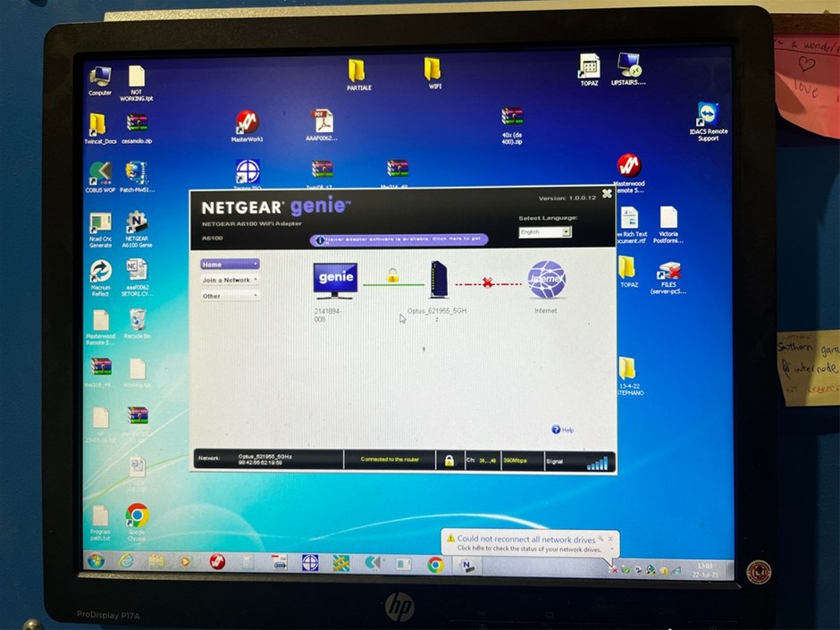Click the router icon for Optus_621955_5GHz
The image size is (840, 630).
[x=438, y=279]
